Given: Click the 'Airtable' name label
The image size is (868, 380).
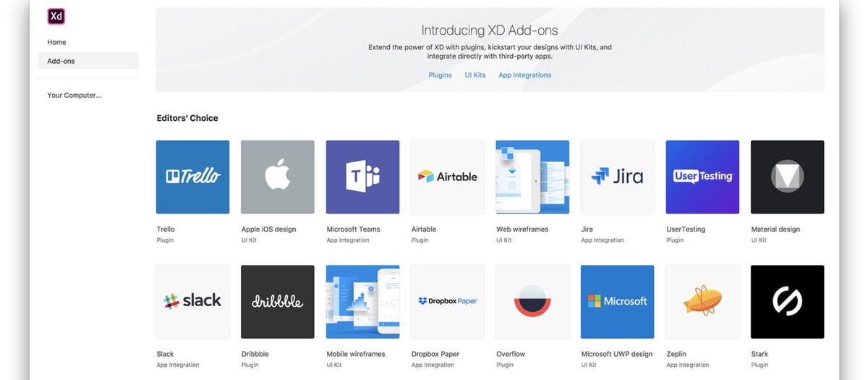Looking at the screenshot, I should (x=424, y=229).
